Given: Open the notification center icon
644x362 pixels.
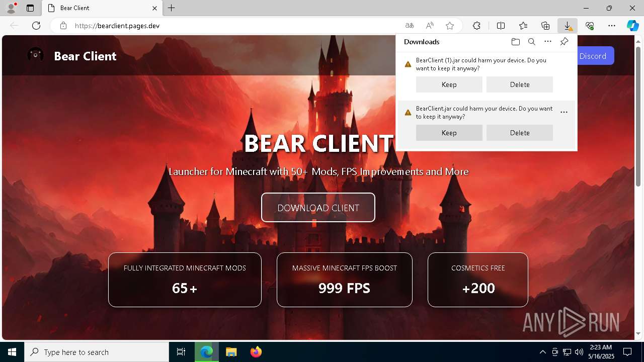Looking at the screenshot, I should point(627,352).
